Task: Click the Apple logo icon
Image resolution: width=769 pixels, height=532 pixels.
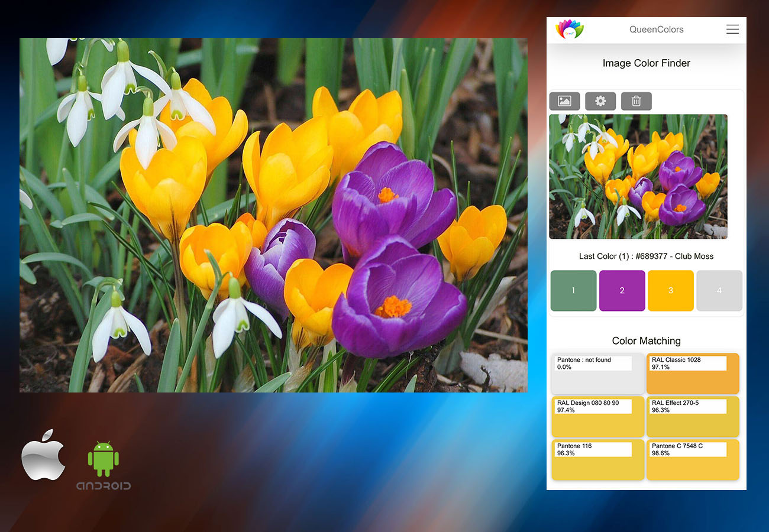Action: (44, 454)
